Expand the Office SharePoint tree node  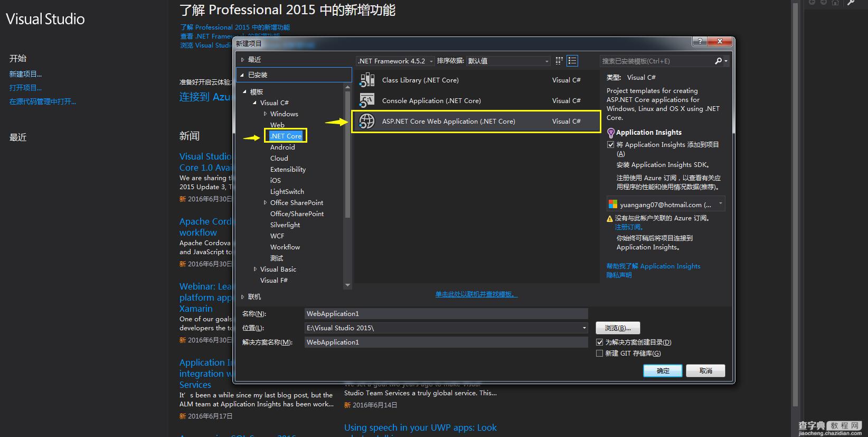tap(265, 203)
